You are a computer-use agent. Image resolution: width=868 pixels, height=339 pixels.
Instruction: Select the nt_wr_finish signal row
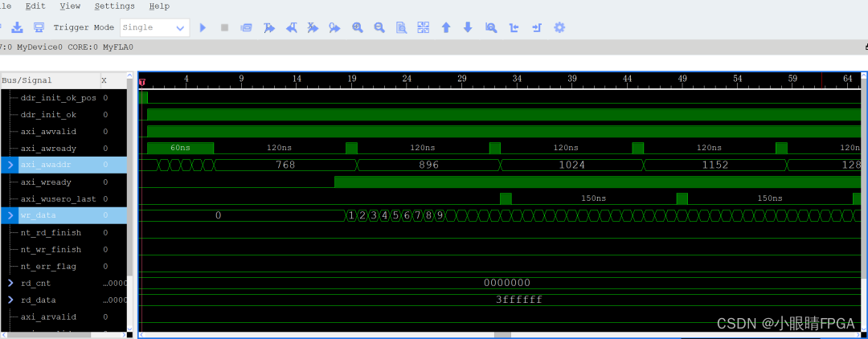click(63, 249)
